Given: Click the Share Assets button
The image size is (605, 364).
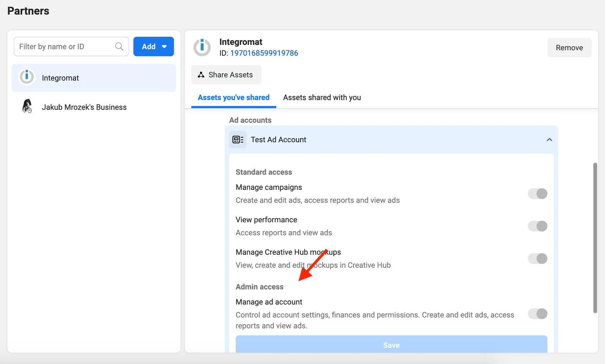Looking at the screenshot, I should [x=226, y=75].
